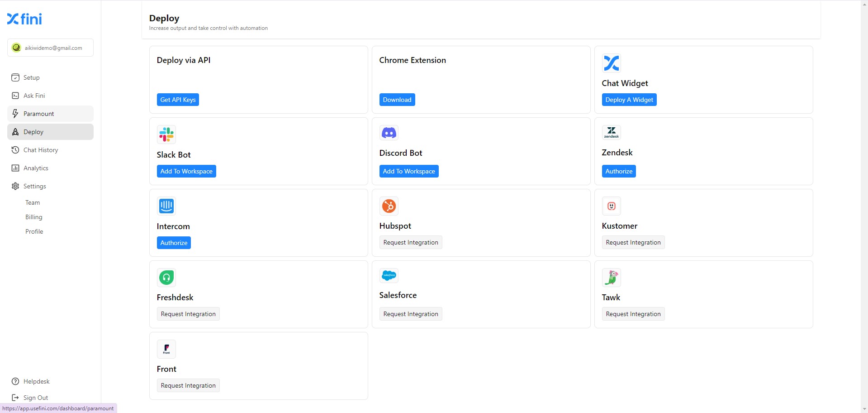Click the Salesforce cloud logo icon
The image size is (868, 413).
(389, 275)
